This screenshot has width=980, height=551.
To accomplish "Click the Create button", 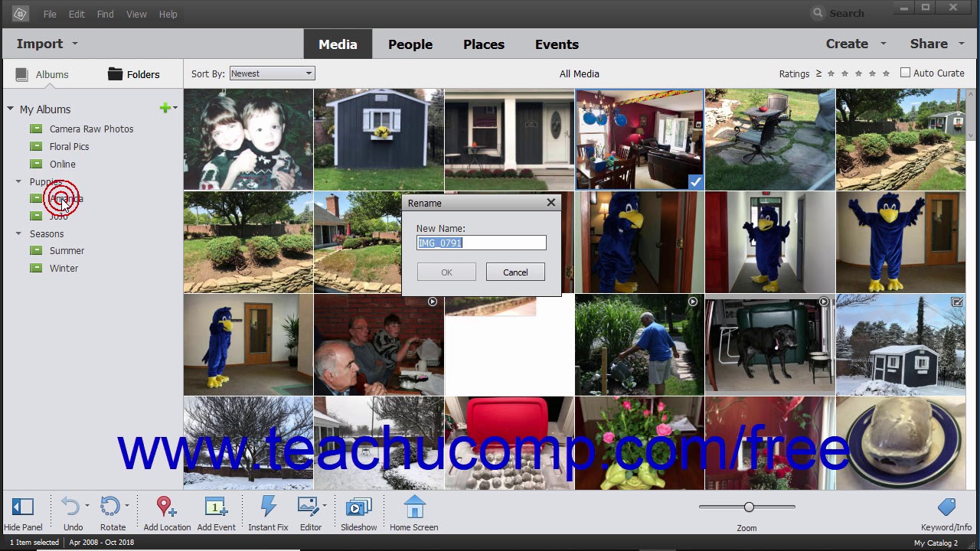I will pos(847,44).
